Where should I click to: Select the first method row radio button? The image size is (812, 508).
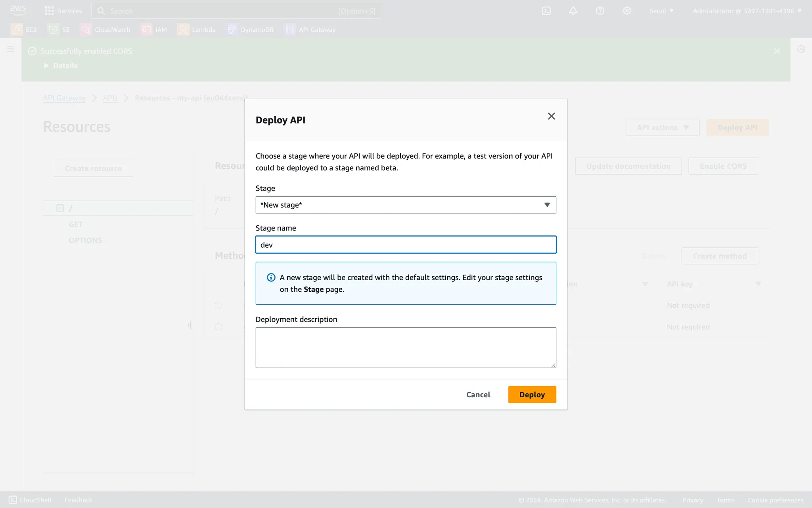[x=218, y=305]
